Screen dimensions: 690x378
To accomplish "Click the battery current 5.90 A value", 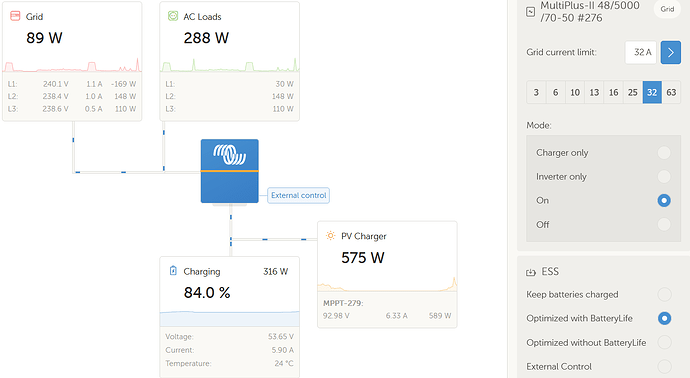I will (283, 350).
